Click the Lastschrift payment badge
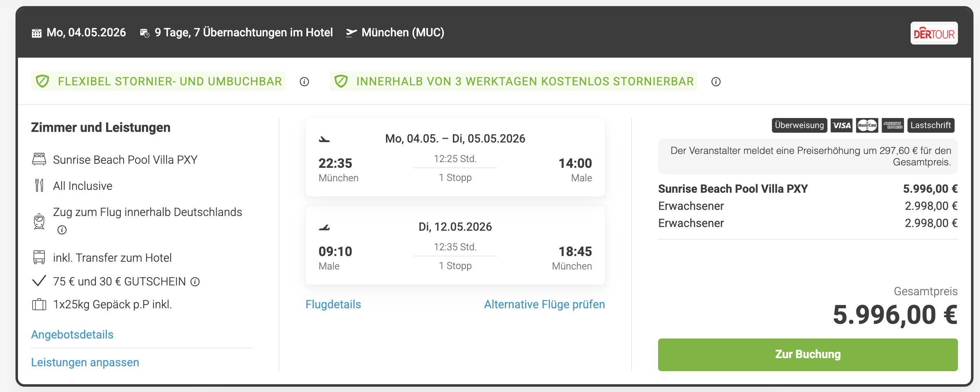 [x=931, y=125]
